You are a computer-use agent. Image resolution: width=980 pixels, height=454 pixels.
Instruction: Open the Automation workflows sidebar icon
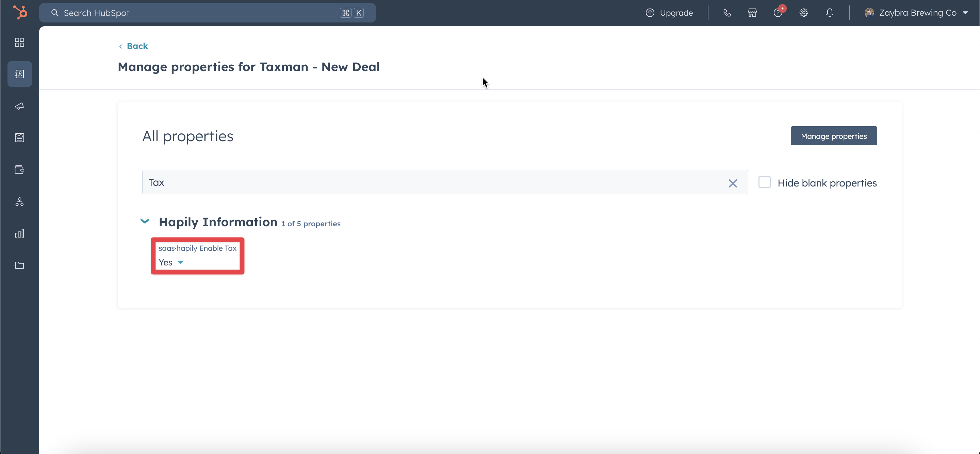click(x=19, y=201)
